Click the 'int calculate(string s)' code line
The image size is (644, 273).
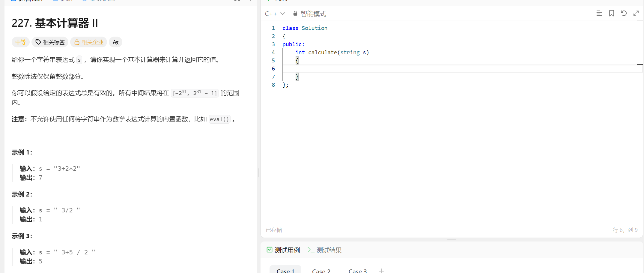(x=332, y=52)
